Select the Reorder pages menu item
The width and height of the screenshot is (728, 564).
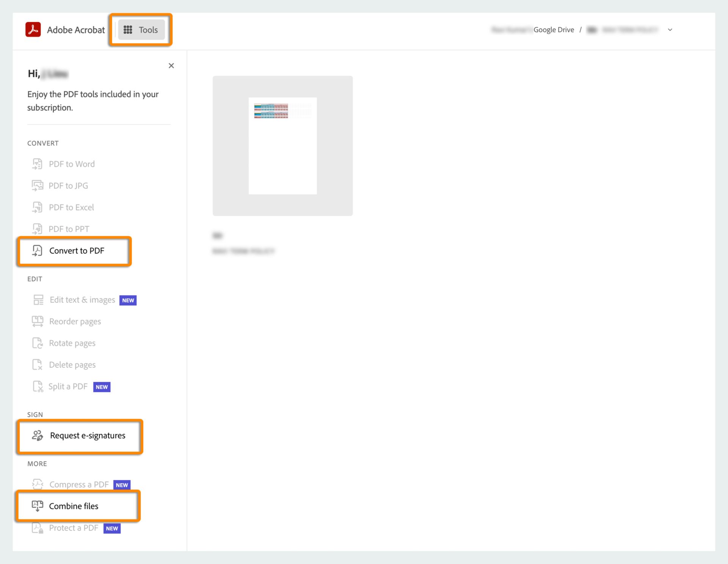(75, 321)
